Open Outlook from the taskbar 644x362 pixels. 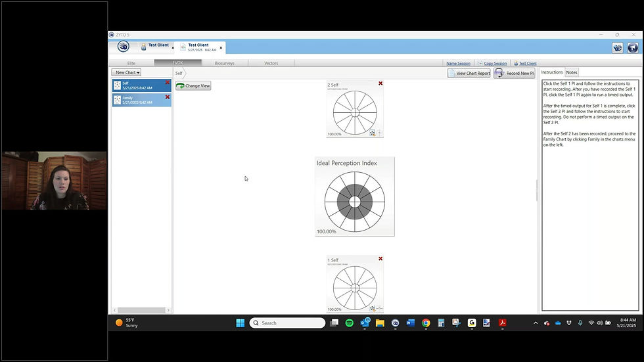365,323
